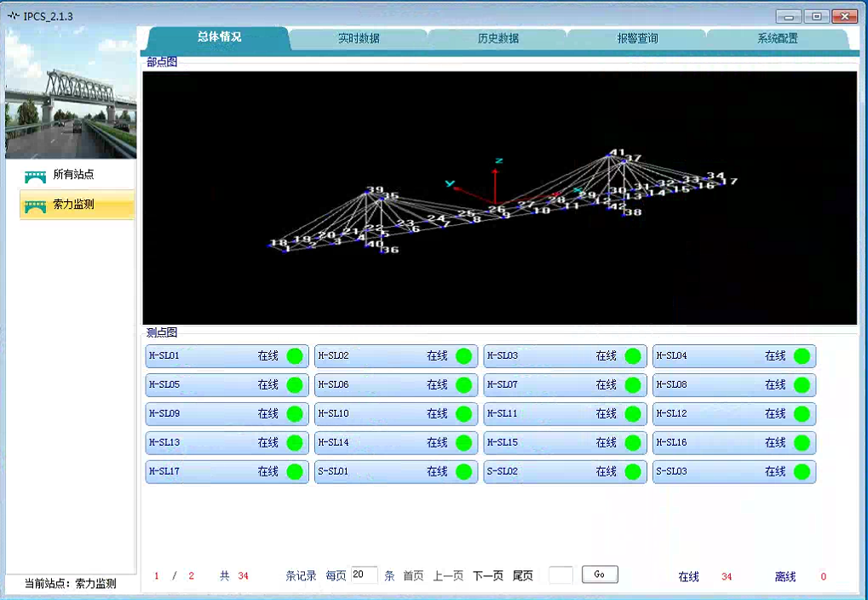Screen dimensions: 868x600
Task: Open the 报警查询 tab
Action: click(637, 39)
